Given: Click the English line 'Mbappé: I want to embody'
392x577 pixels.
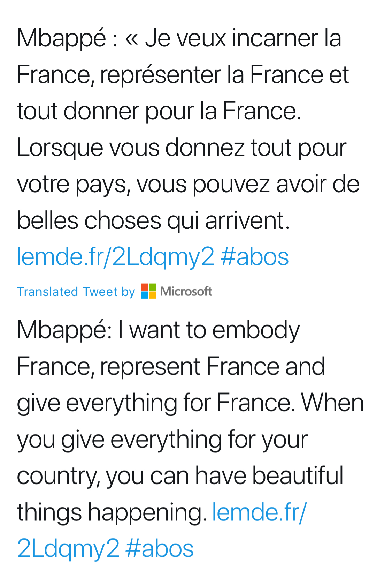Looking at the screenshot, I should click(x=159, y=330).
